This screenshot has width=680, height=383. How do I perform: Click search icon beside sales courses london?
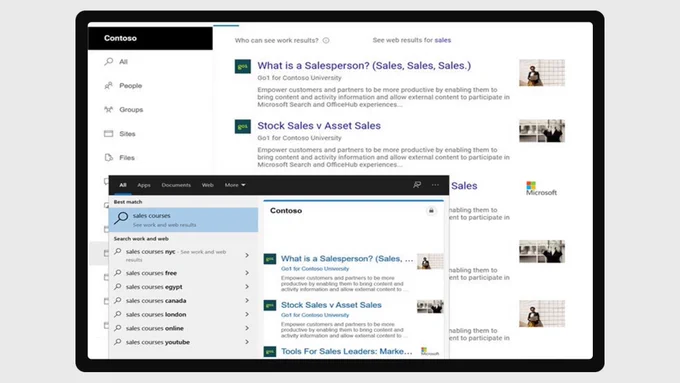coord(118,314)
